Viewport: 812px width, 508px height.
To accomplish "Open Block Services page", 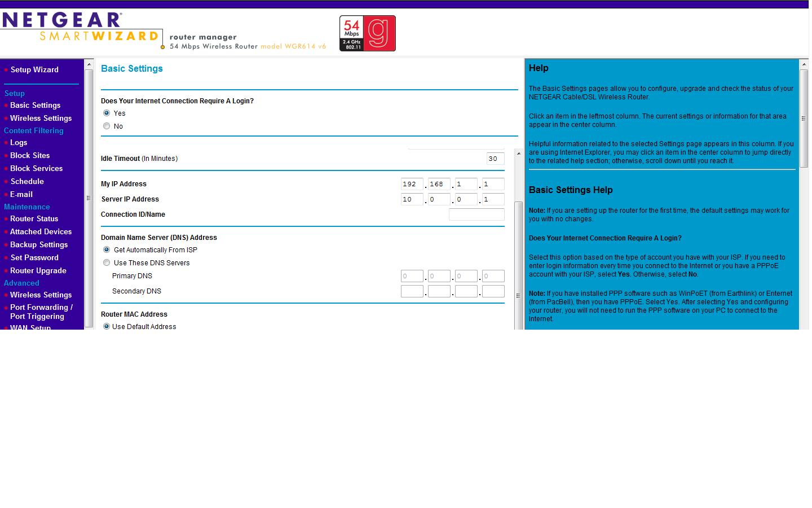I will click(36, 168).
